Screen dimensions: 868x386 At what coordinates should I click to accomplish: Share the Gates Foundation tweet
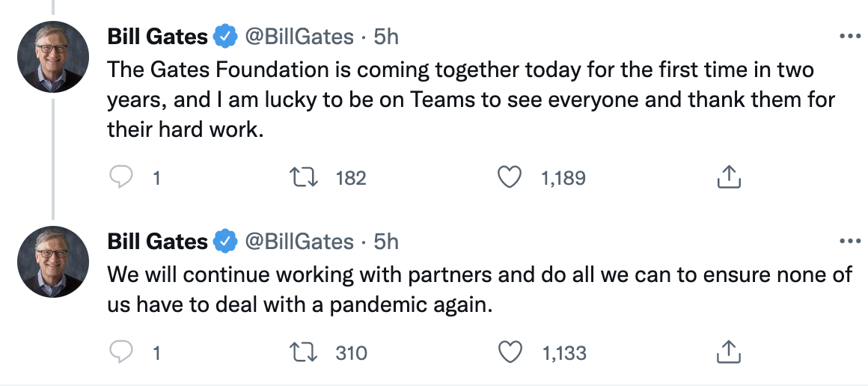(728, 177)
